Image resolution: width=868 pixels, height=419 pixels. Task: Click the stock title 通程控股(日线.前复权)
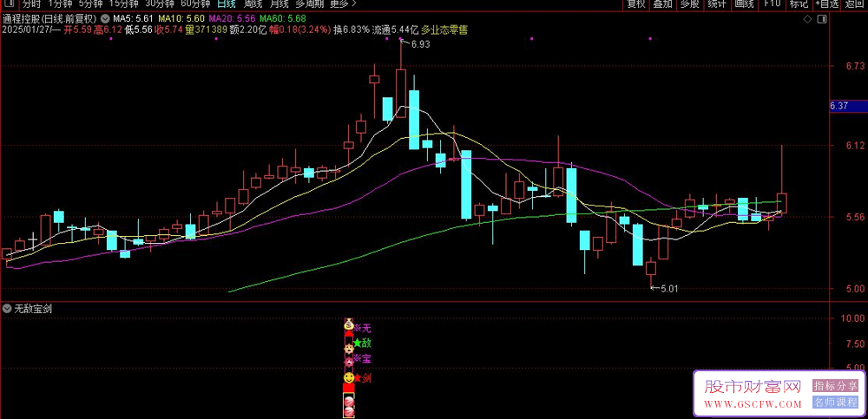pos(51,19)
